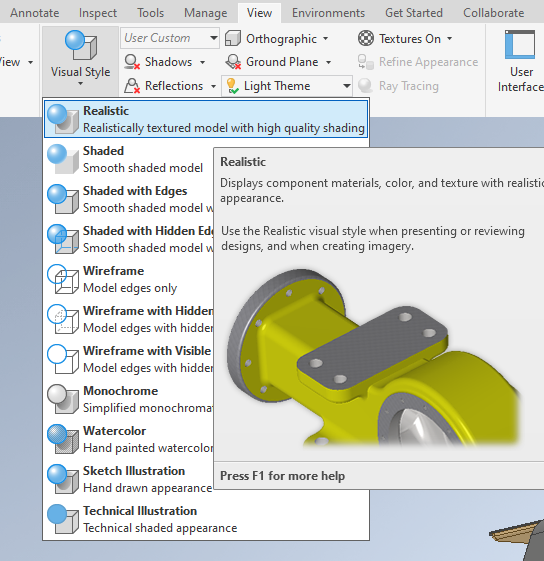Screen dimensions: 544x561
Task: Choose Shaded with Edges style
Action: coord(129,199)
